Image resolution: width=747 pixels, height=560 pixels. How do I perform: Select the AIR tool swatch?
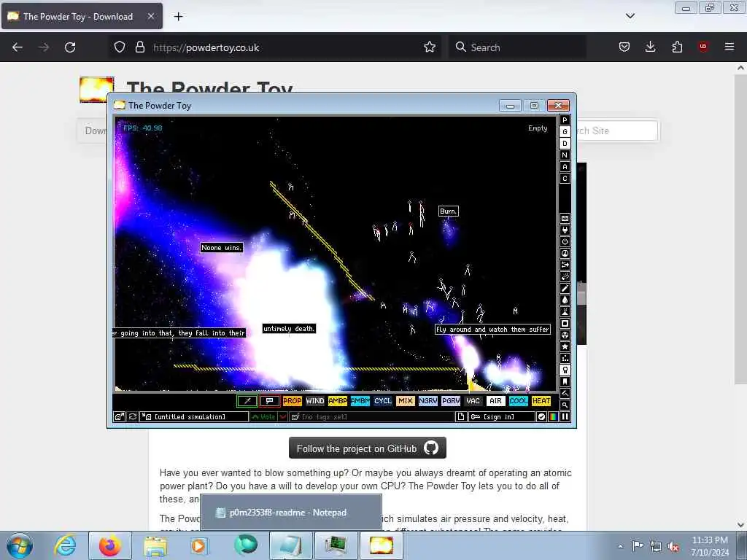495,401
